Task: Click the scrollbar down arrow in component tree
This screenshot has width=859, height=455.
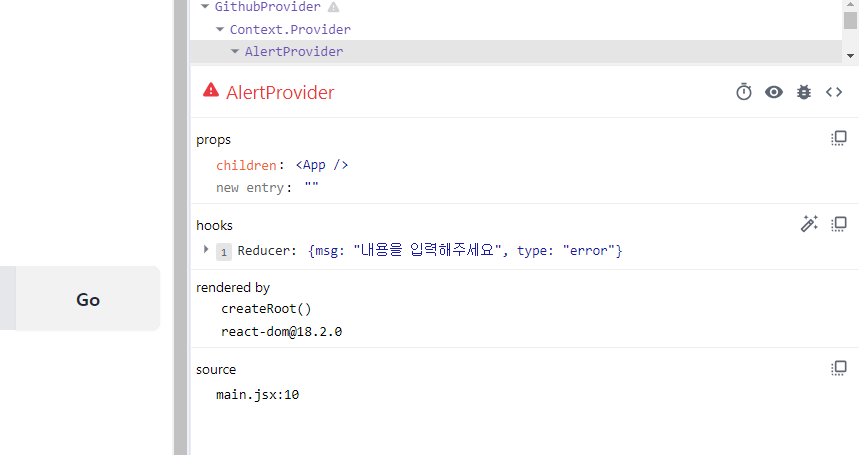Action: tap(850, 55)
